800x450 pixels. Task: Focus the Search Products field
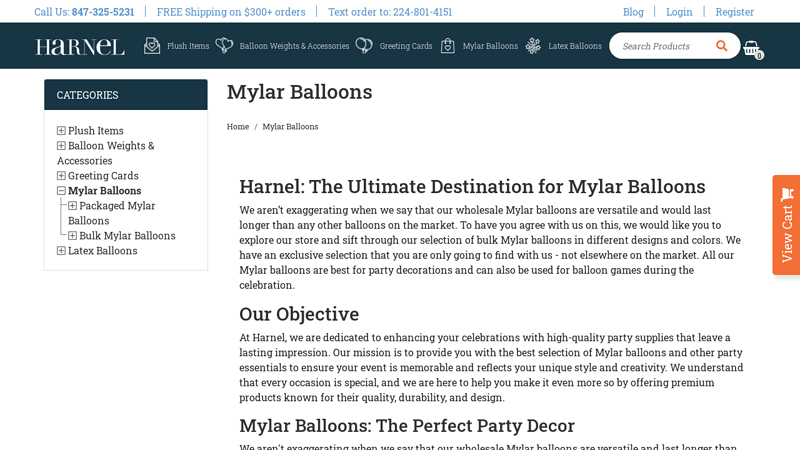[x=663, y=46]
